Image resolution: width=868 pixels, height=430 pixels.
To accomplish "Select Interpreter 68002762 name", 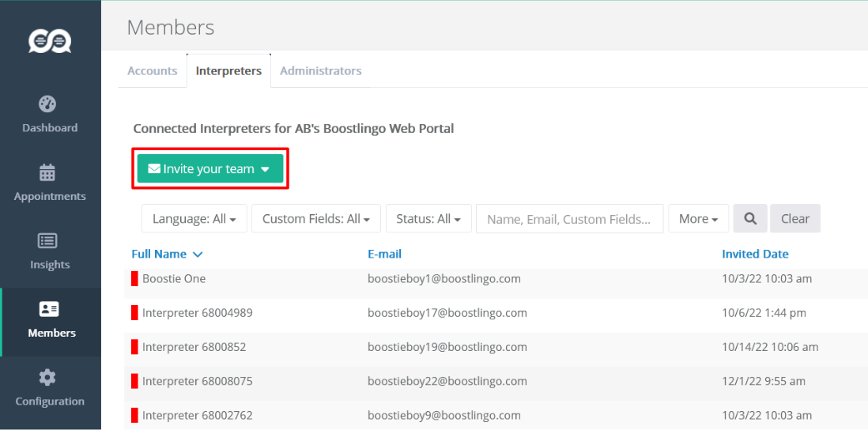I will point(197,416).
